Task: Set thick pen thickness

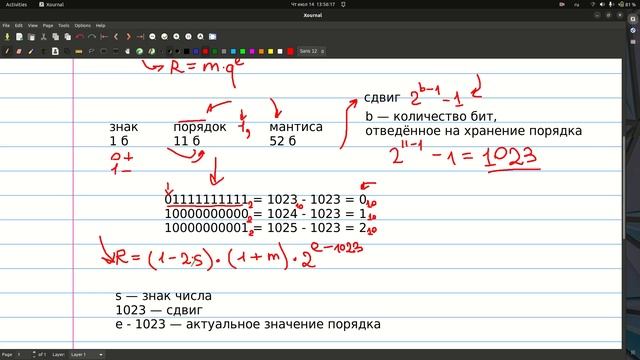Action: 178,51
